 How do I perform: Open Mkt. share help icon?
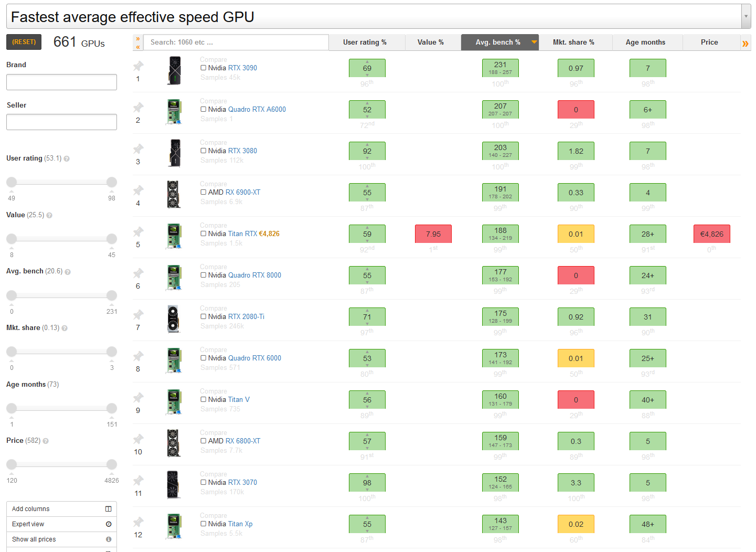(65, 328)
